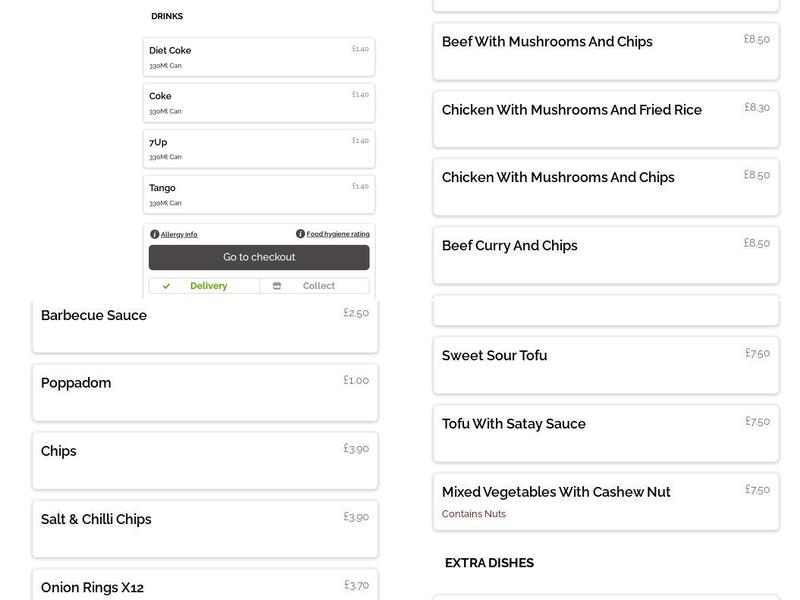Add Diet Coke to the order

click(x=258, y=56)
